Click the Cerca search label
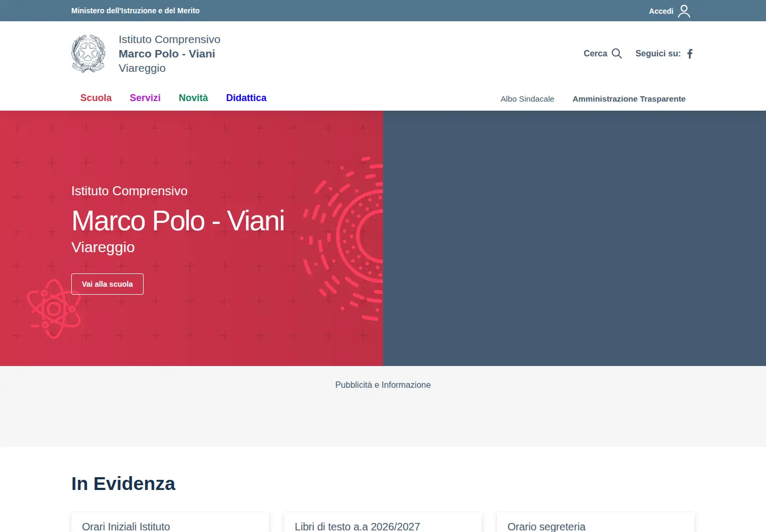766x532 pixels. point(595,53)
